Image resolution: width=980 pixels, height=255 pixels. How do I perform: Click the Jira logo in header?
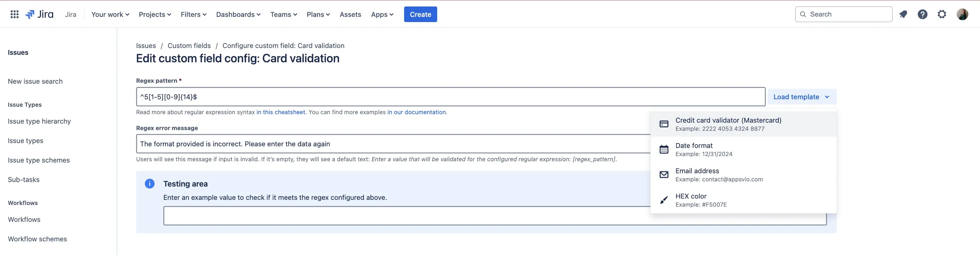pos(40,15)
